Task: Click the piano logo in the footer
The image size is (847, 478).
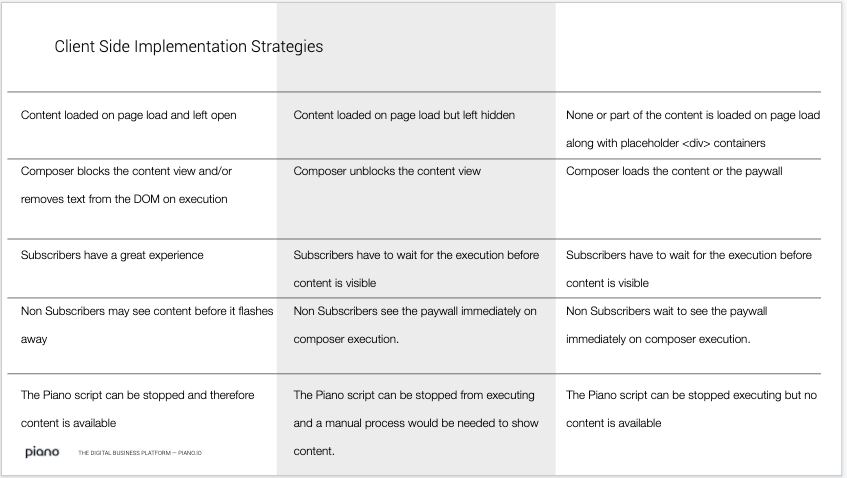Action: pyautogui.click(x=42, y=452)
